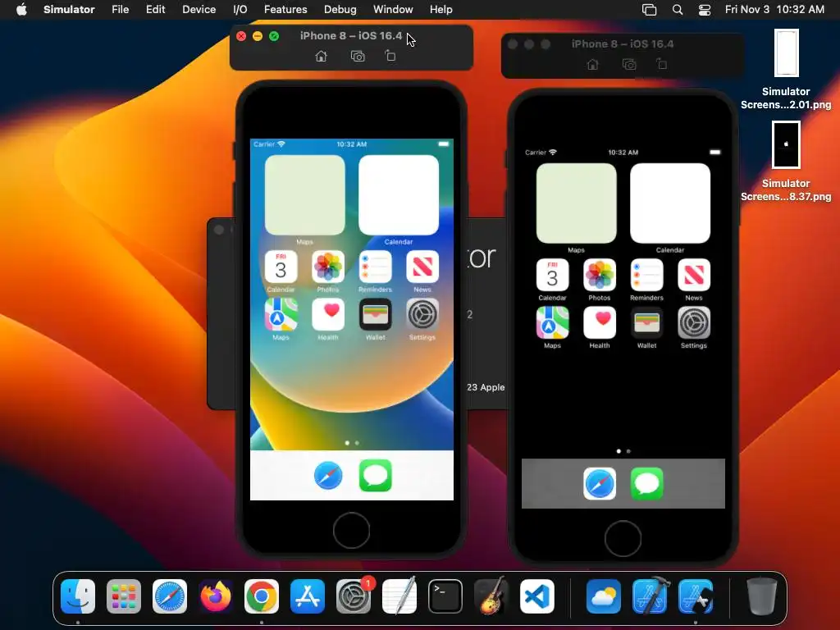This screenshot has height=630, width=840.
Task: Click the physical home button on left iPhone
Action: [x=351, y=531]
